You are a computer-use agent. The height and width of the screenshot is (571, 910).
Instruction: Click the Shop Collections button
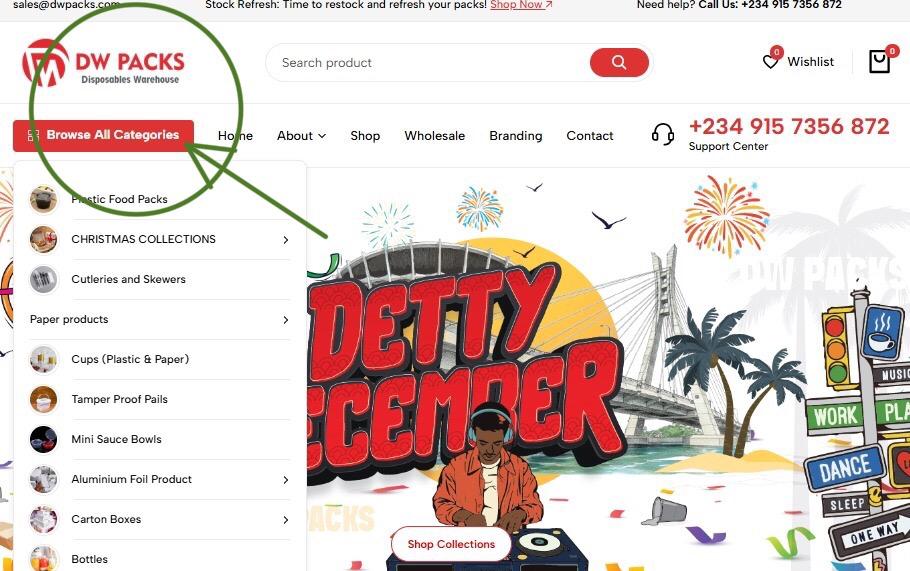pyautogui.click(x=451, y=544)
